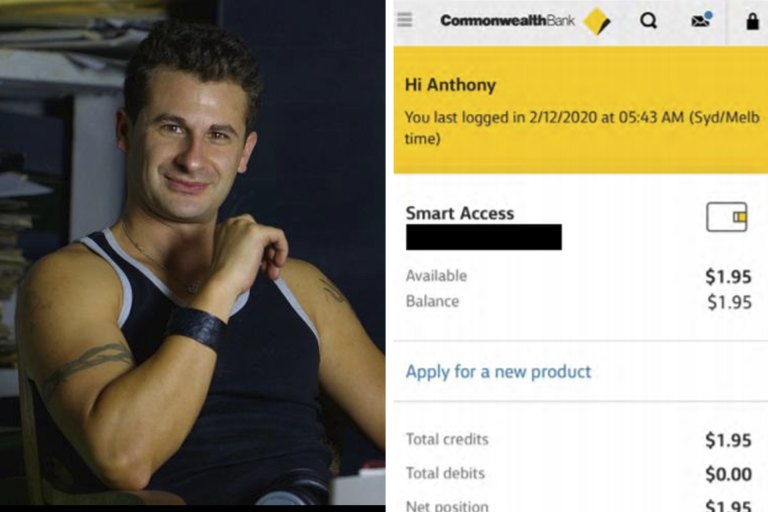768x512 pixels.
Task: Click the Available label
Action: 436,276
